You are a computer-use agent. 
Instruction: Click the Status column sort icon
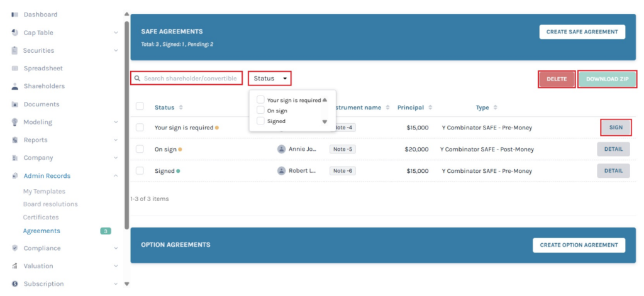point(181,107)
